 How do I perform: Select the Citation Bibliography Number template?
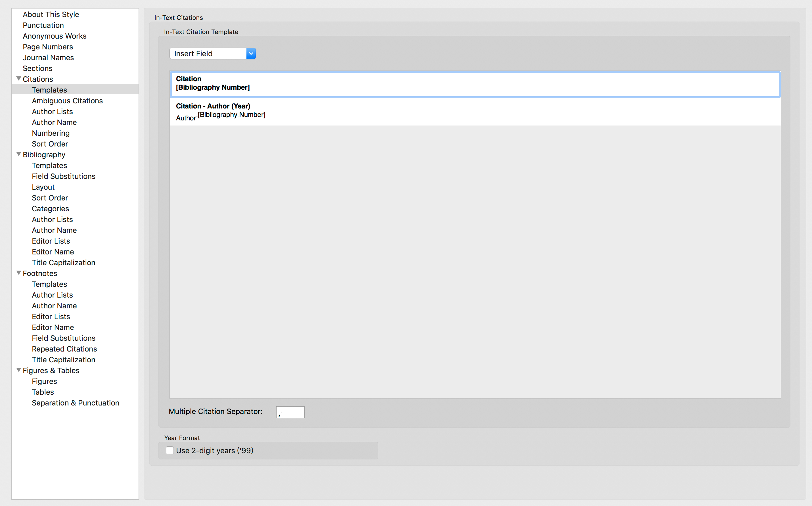(474, 84)
